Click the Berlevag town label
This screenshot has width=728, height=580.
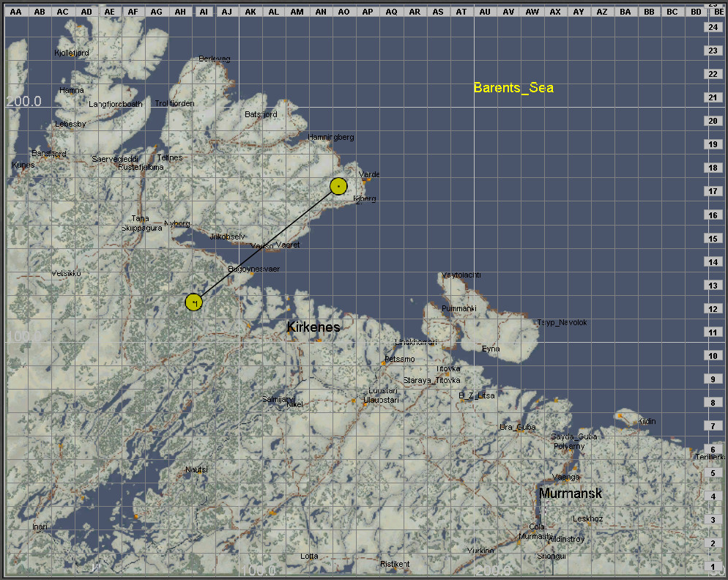(x=215, y=59)
